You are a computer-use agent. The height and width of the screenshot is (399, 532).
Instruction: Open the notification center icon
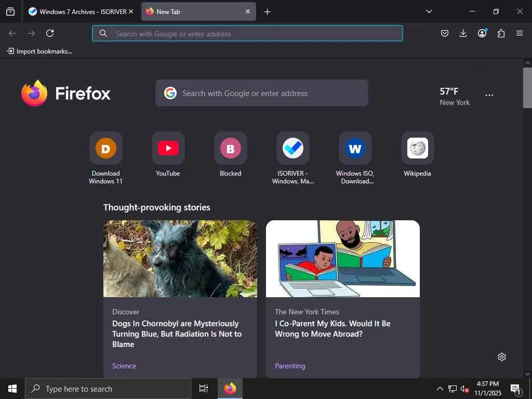[516, 389]
